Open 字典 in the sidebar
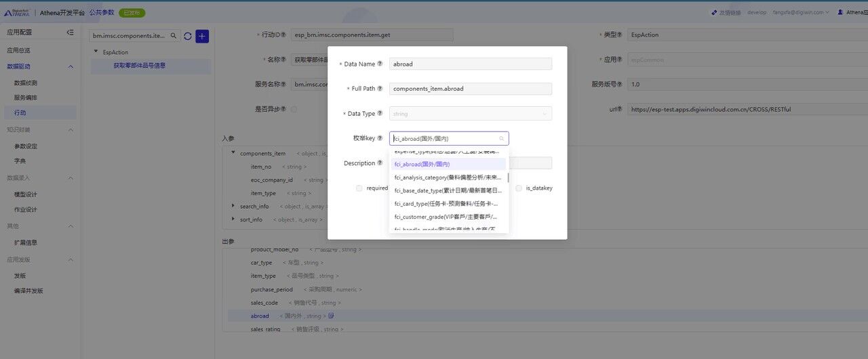868x359 pixels. tap(20, 161)
